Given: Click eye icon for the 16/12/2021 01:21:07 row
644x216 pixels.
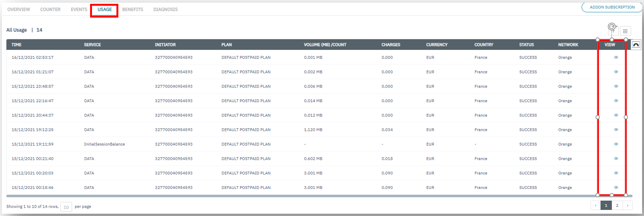Looking at the screenshot, I should (x=616, y=72).
